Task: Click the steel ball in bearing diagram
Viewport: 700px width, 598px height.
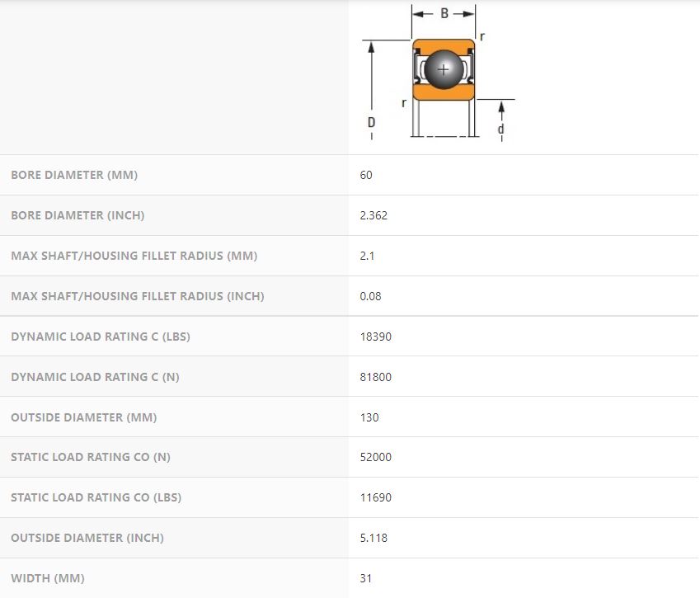Action: (x=444, y=69)
